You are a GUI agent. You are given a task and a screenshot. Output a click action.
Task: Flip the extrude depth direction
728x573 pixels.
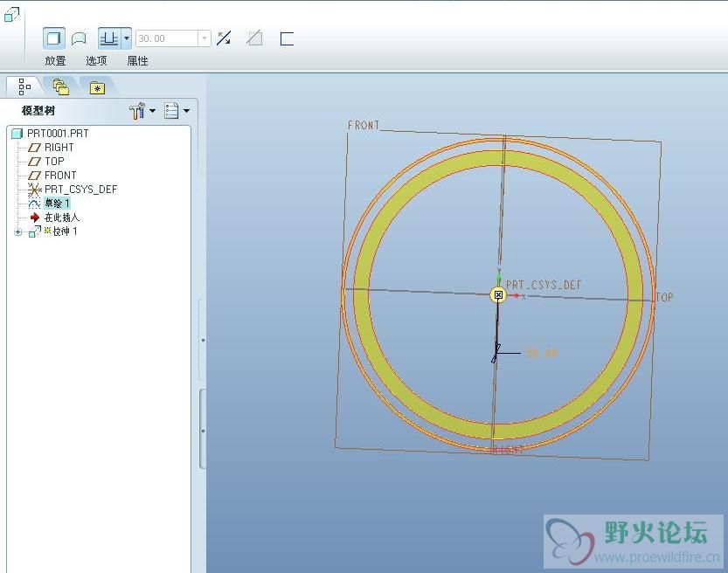[224, 38]
